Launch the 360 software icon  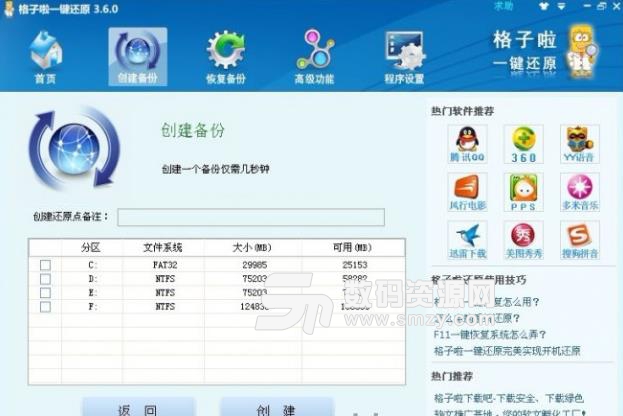(523, 144)
